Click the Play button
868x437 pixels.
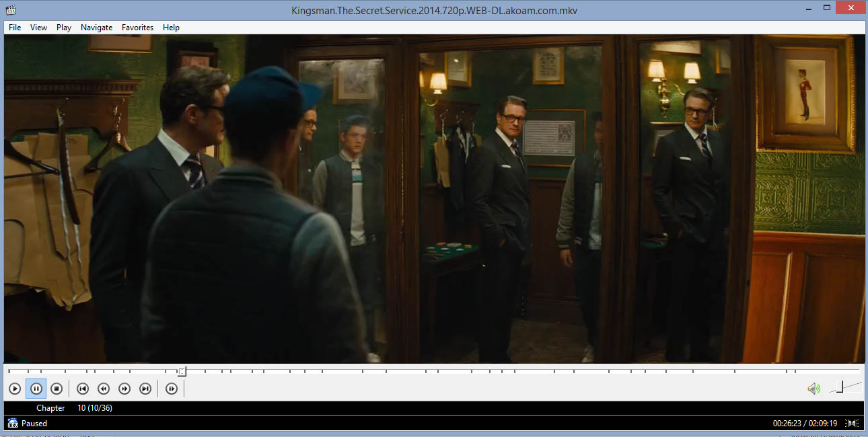point(15,389)
